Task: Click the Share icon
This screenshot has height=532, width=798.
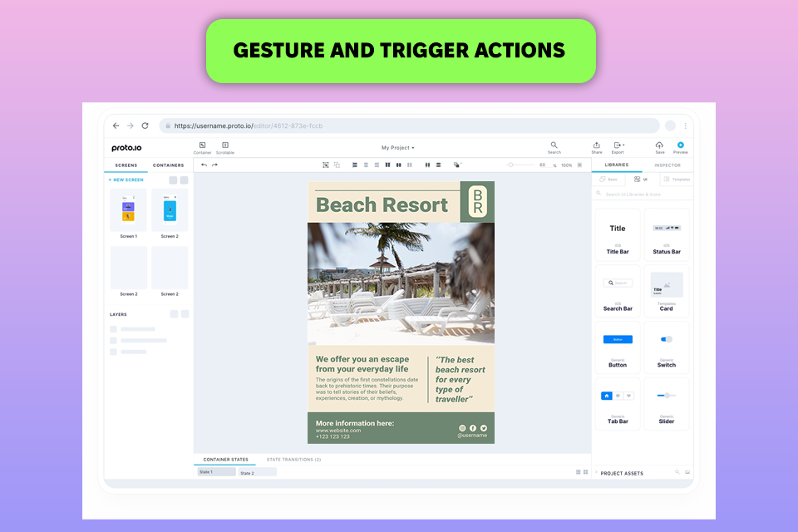Action: click(597, 148)
